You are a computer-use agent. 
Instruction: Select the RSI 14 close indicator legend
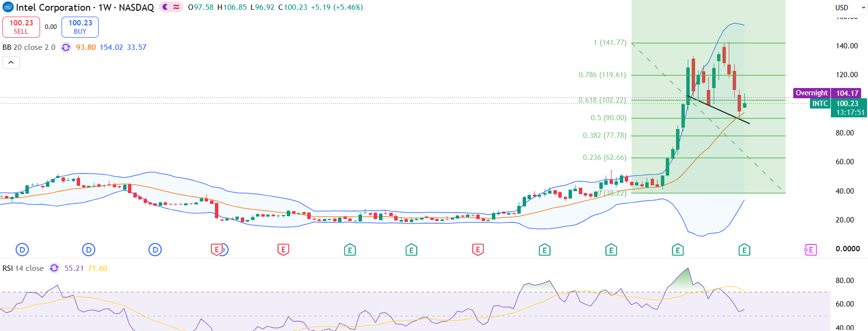(23, 268)
